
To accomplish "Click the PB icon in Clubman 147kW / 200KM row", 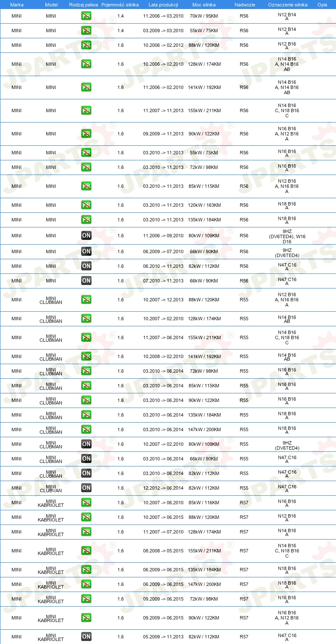I will coord(86,429).
